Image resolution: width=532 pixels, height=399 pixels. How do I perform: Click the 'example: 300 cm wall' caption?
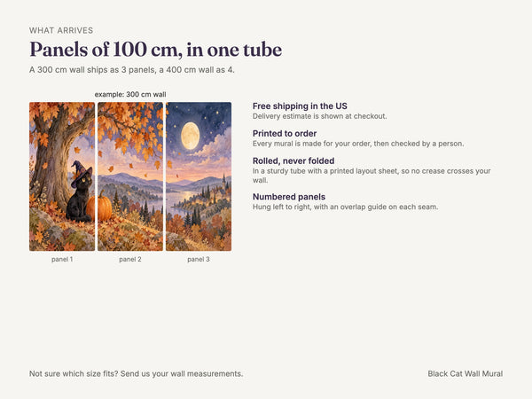click(x=130, y=94)
